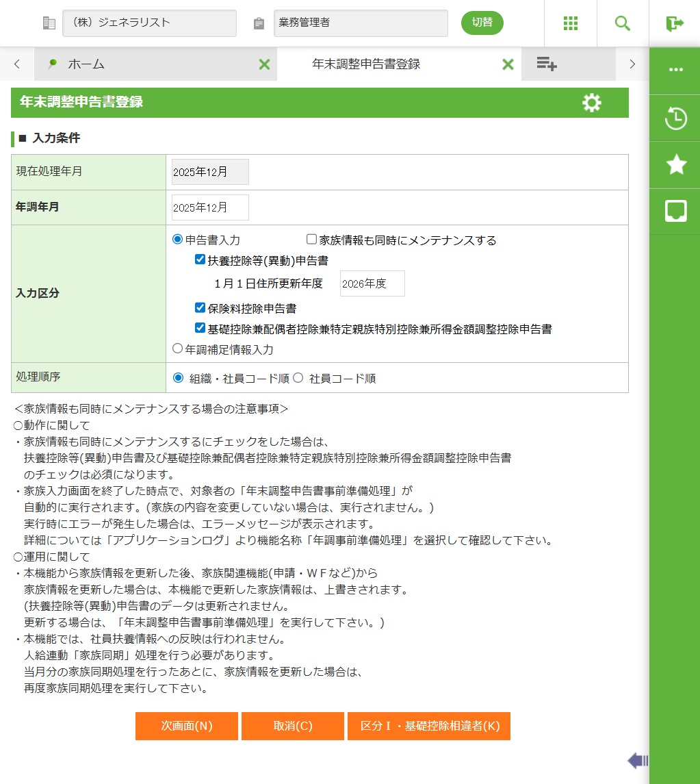Select 社員コード順 processing order
The width and height of the screenshot is (700, 784).
298,378
